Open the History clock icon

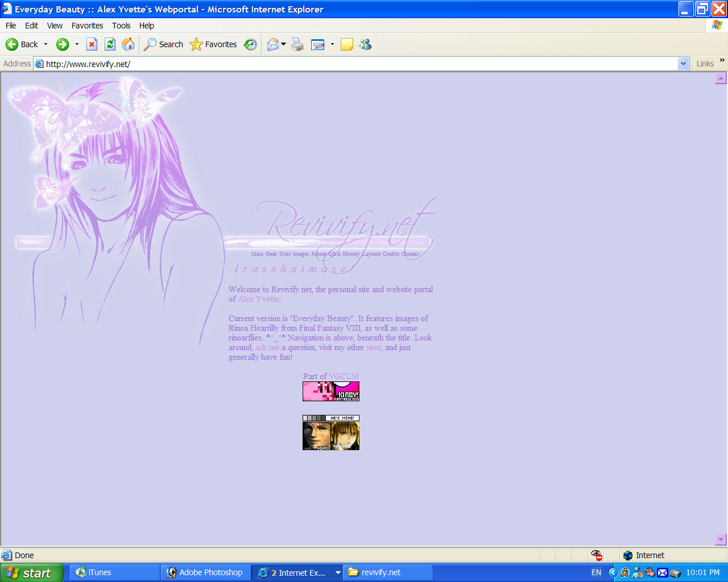[x=250, y=44]
